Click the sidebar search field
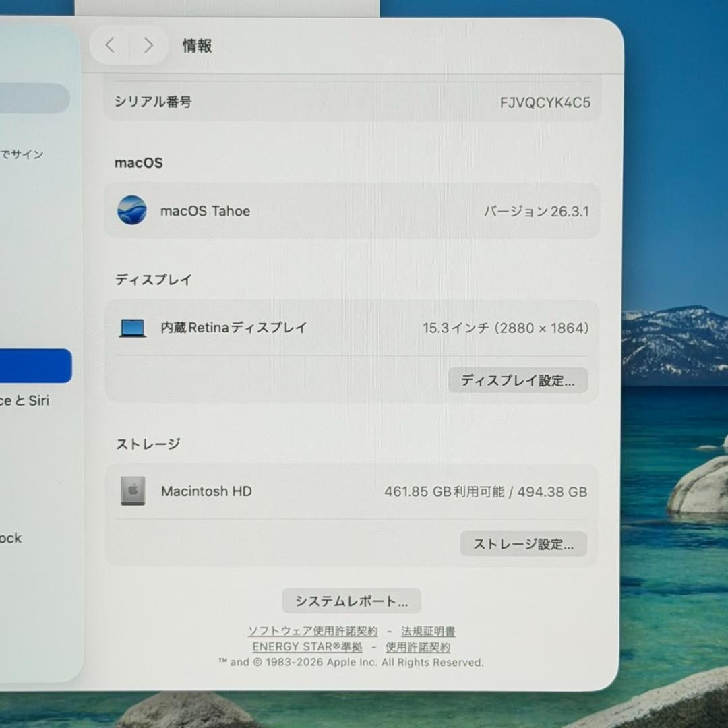The height and width of the screenshot is (728, 728). point(34,98)
